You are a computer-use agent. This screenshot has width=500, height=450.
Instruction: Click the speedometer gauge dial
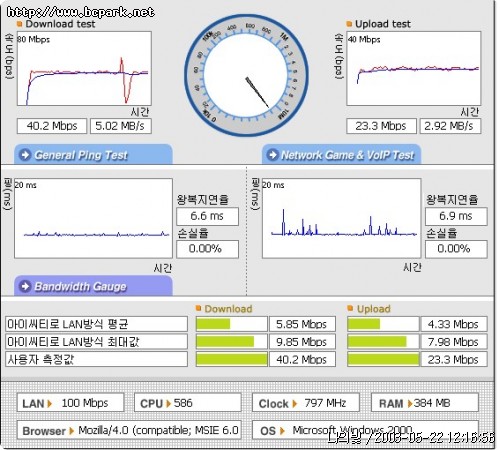point(246,75)
